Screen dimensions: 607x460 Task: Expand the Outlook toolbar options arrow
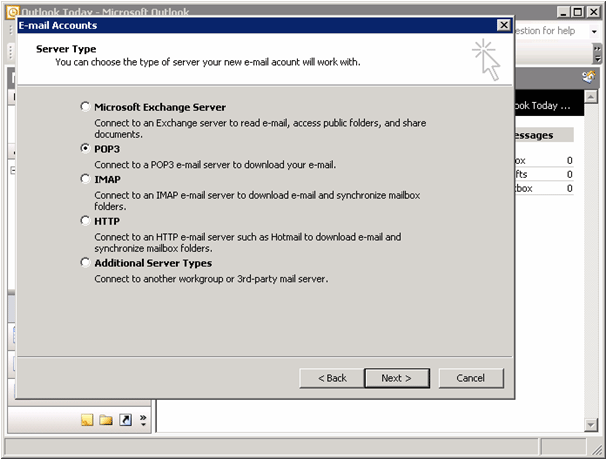(598, 53)
